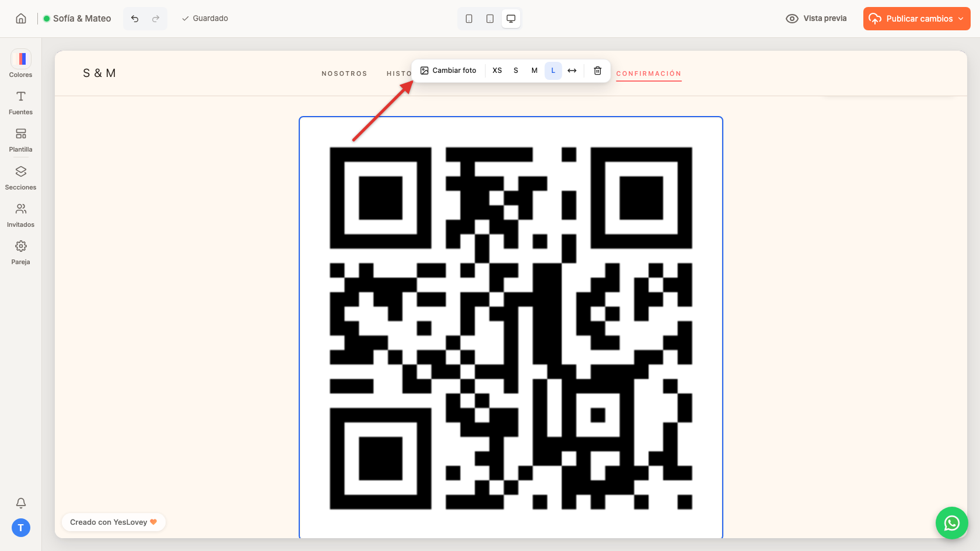Switch to mobile phone preview size

pyautogui.click(x=469, y=19)
